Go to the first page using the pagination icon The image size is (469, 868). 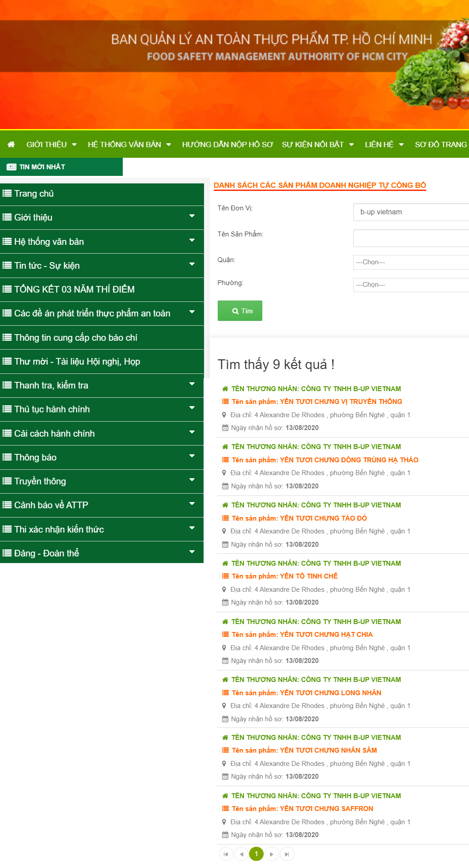[x=226, y=854]
